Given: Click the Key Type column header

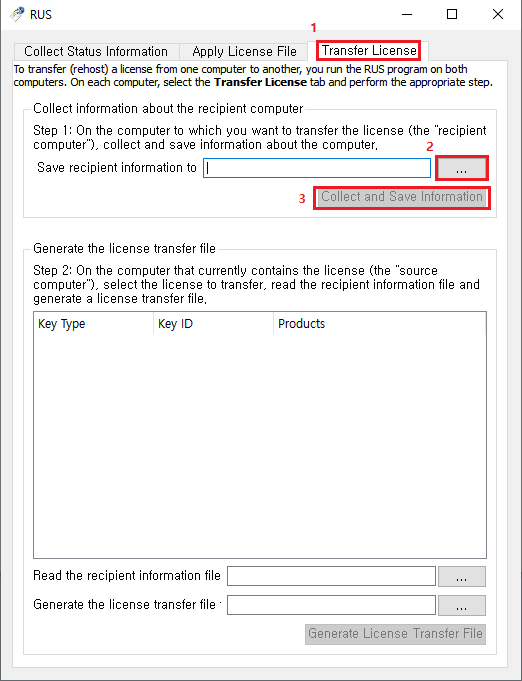Looking at the screenshot, I should pos(93,324).
